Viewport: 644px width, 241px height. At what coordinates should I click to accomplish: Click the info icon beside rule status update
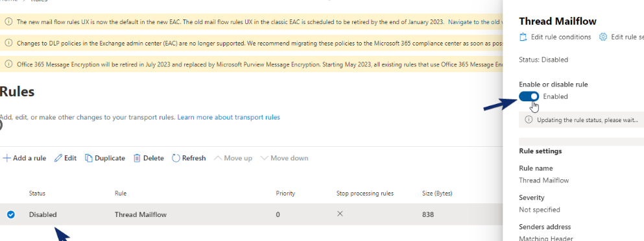point(529,120)
